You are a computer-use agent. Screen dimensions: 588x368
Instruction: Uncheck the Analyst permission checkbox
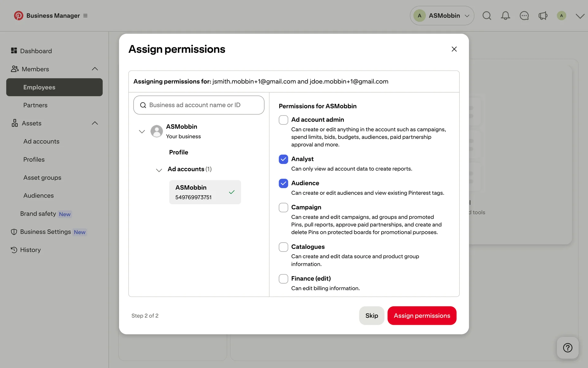[283, 159]
